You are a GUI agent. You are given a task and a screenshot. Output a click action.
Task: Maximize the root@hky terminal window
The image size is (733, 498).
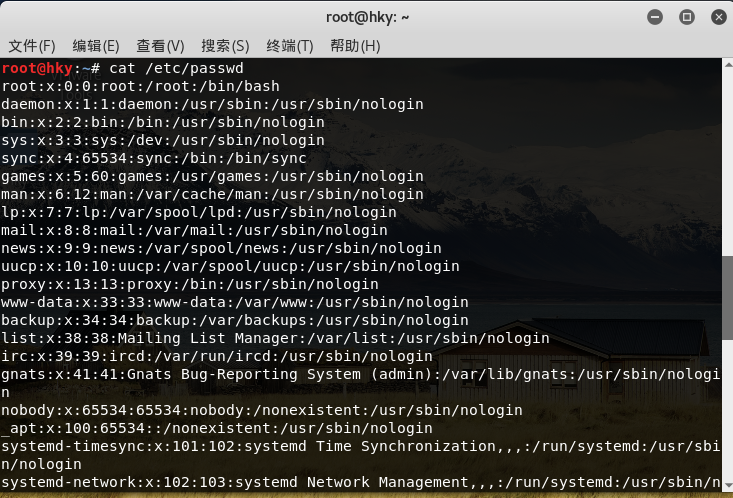(x=687, y=17)
